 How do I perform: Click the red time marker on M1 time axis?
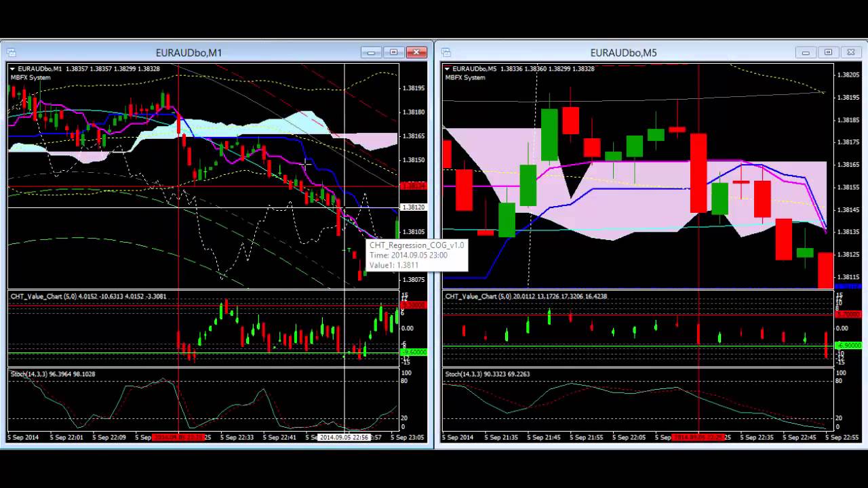point(178,438)
